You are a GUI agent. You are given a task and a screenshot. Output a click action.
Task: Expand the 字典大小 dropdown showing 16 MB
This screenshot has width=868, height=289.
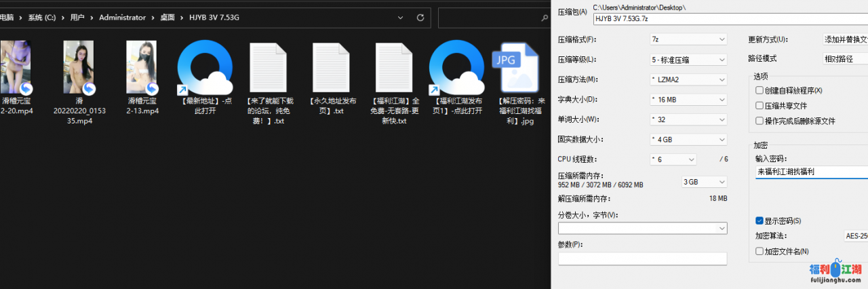pyautogui.click(x=688, y=100)
